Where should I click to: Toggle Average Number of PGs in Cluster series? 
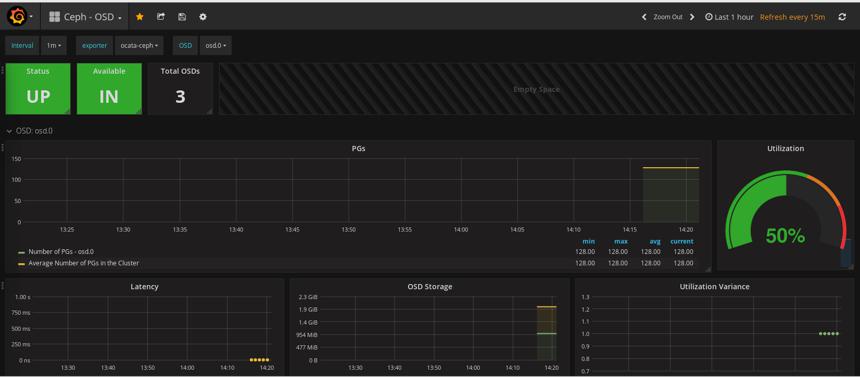[x=83, y=263]
